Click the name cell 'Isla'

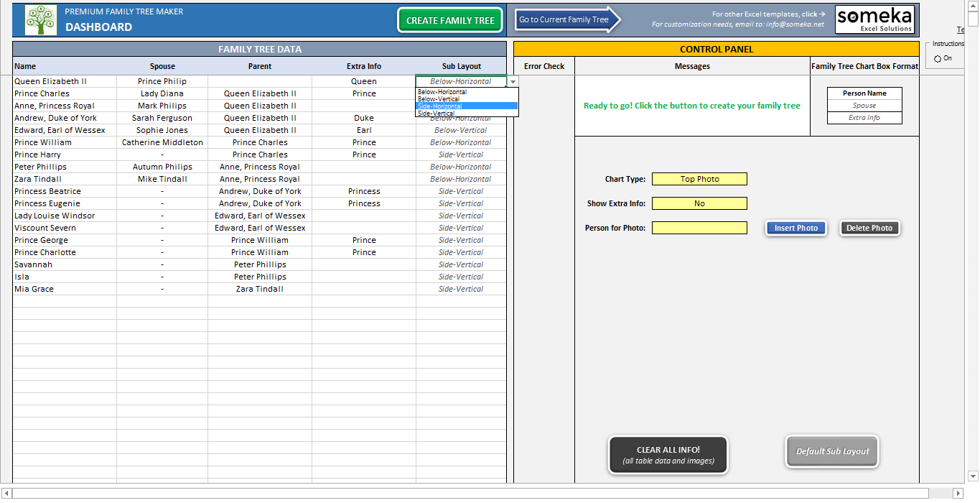65,277
